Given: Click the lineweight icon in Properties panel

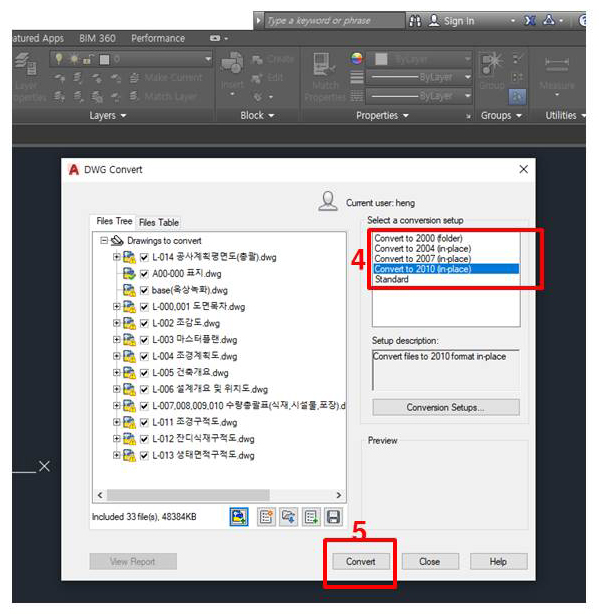Looking at the screenshot, I should point(357,77).
